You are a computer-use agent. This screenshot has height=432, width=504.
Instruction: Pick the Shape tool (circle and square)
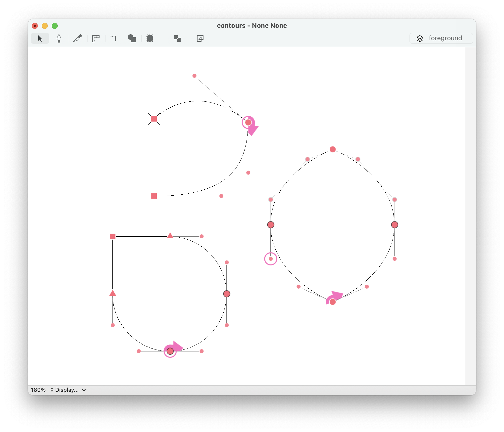(x=132, y=38)
